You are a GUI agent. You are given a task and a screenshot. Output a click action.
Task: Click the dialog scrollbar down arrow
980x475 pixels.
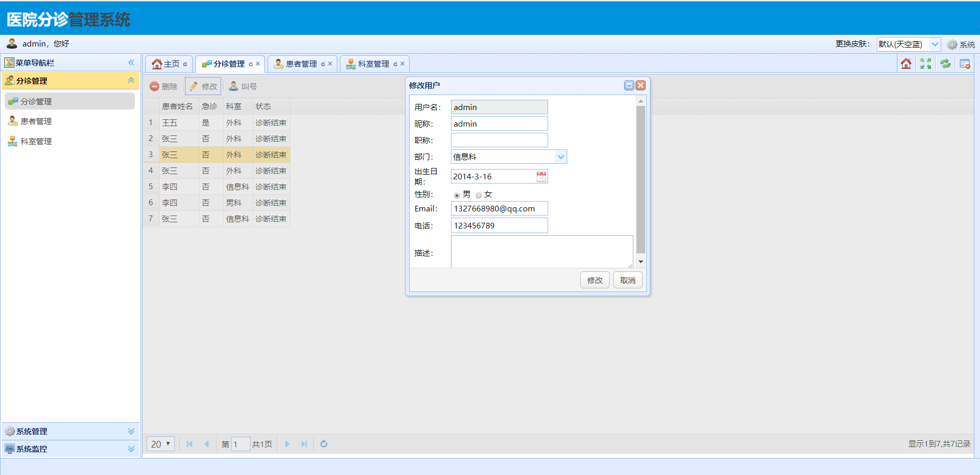coord(641,262)
